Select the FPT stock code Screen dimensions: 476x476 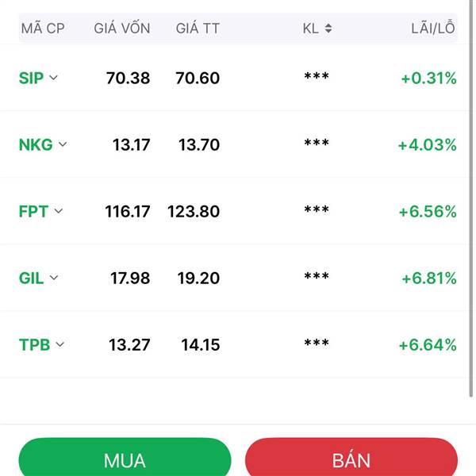click(33, 211)
